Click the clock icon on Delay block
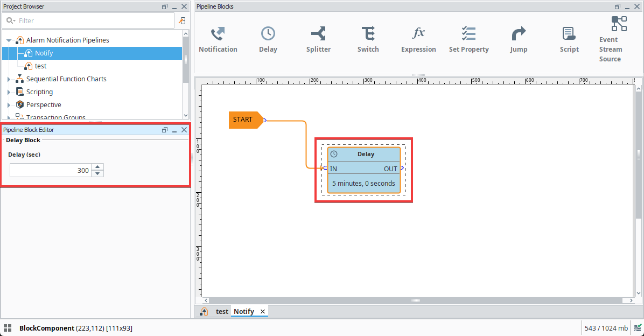The image size is (644, 336). coord(334,154)
